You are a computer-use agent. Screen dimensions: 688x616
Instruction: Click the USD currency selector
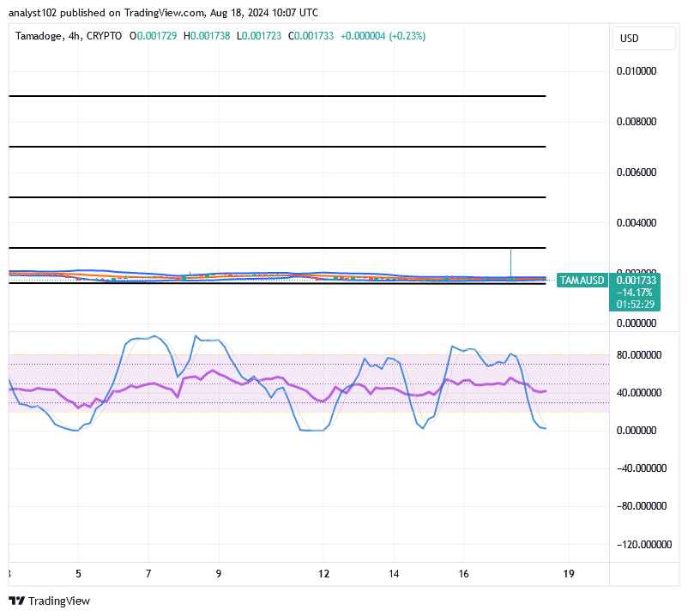point(643,38)
